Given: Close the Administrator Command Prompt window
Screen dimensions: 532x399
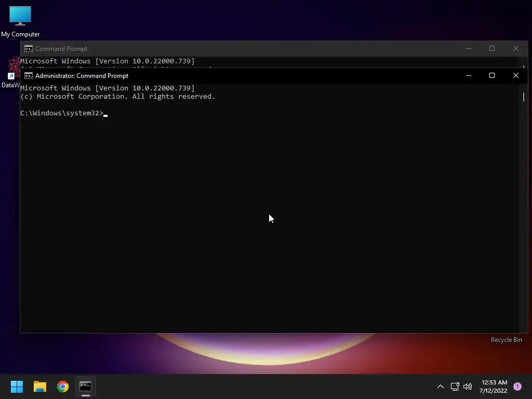Looking at the screenshot, I should (x=516, y=76).
